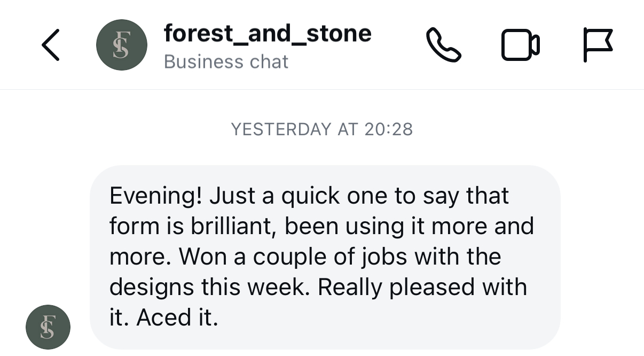Open the sender's avatar next to the chat bubble
This screenshot has width=644, height=356.
48,327
